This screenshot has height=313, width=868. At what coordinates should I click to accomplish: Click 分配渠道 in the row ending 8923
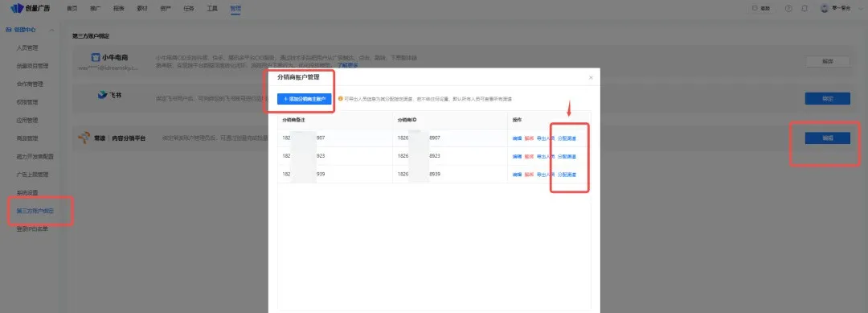pyautogui.click(x=567, y=157)
